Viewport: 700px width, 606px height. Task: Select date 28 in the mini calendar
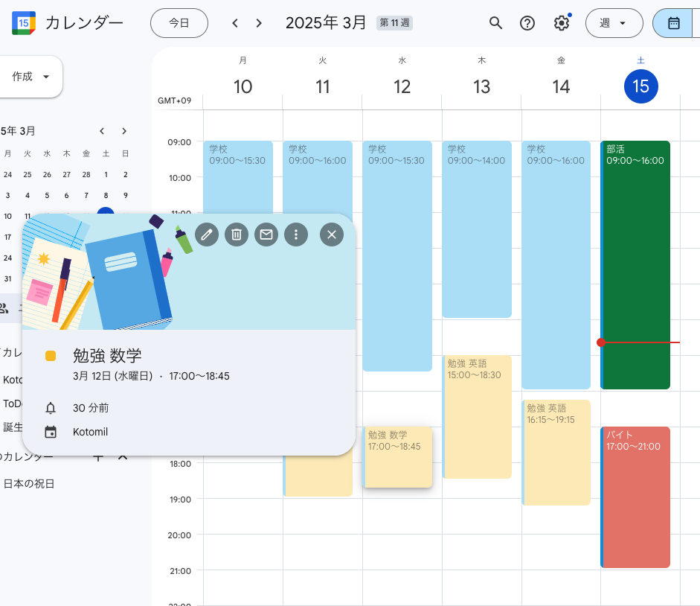86,175
